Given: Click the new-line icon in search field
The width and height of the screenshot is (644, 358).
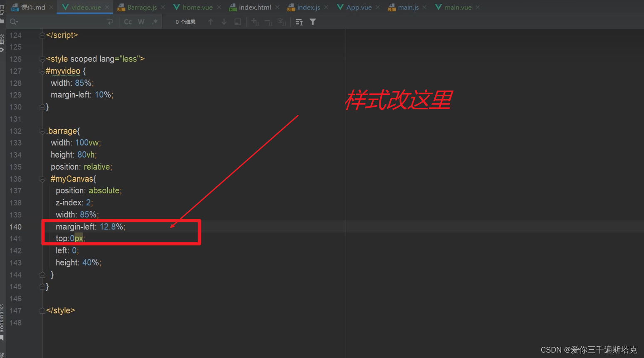Looking at the screenshot, I should (110, 22).
